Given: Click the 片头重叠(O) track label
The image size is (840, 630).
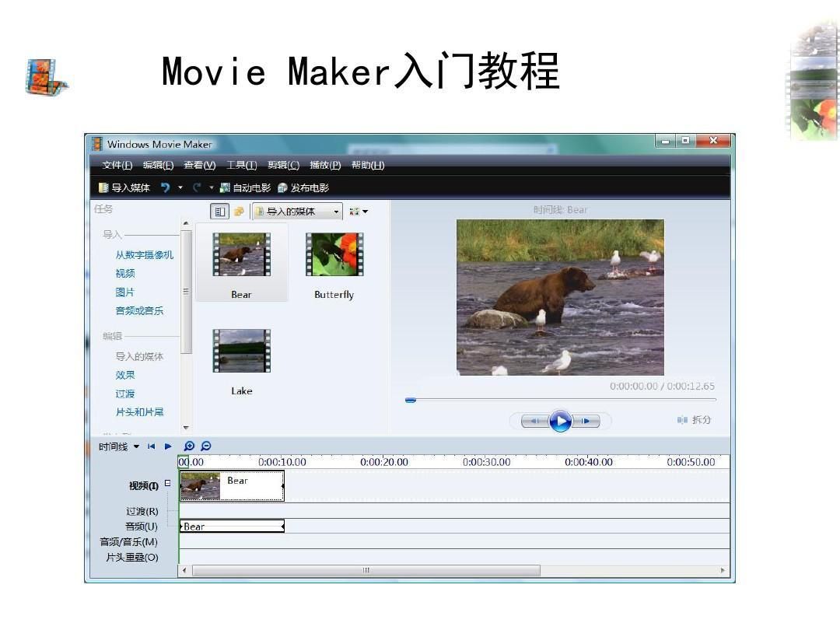Looking at the screenshot, I should (131, 558).
